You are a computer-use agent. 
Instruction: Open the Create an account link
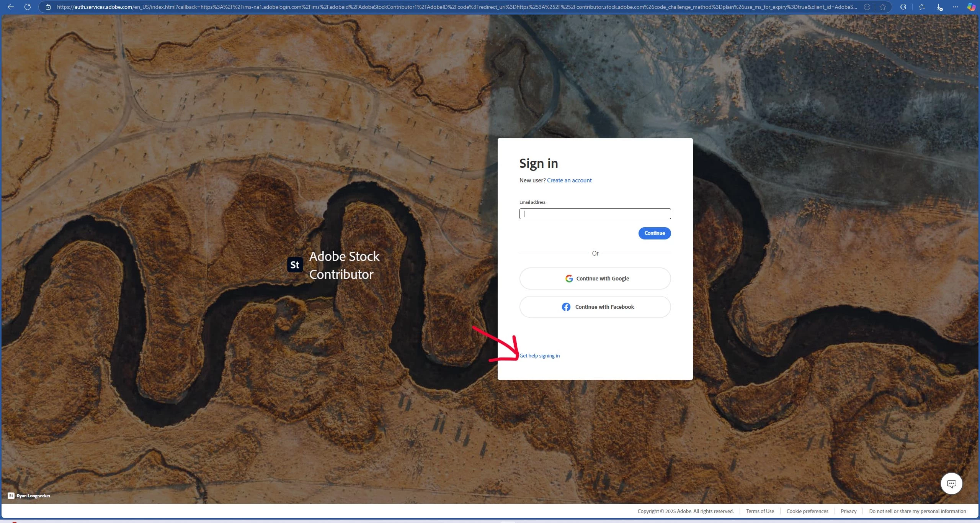click(569, 180)
